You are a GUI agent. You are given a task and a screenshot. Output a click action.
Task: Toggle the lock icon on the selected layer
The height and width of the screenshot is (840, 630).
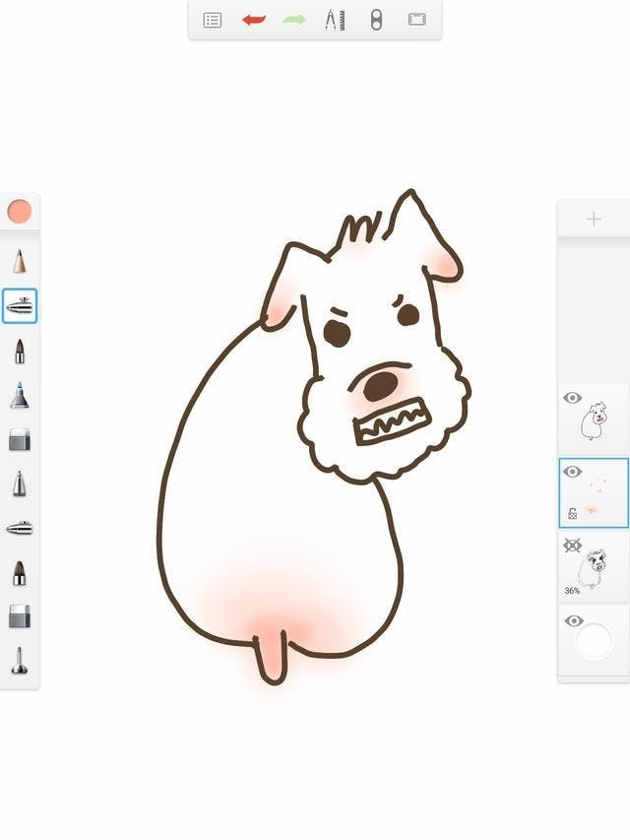572,514
